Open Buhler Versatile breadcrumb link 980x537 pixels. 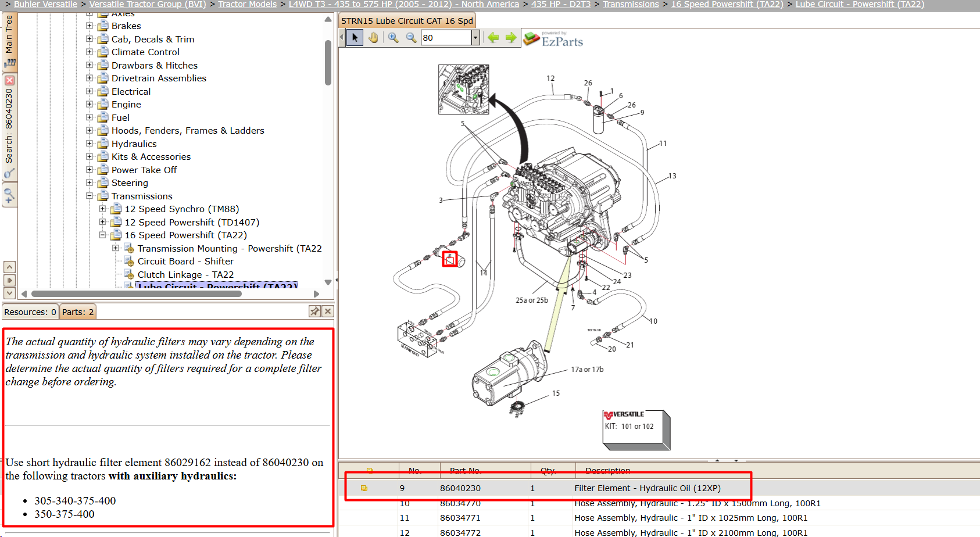click(45, 4)
